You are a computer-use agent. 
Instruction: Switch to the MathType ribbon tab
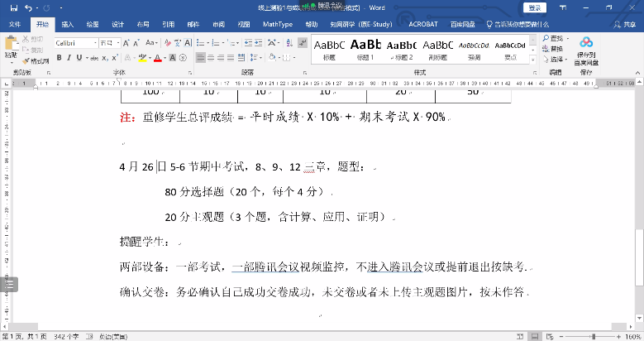click(277, 24)
